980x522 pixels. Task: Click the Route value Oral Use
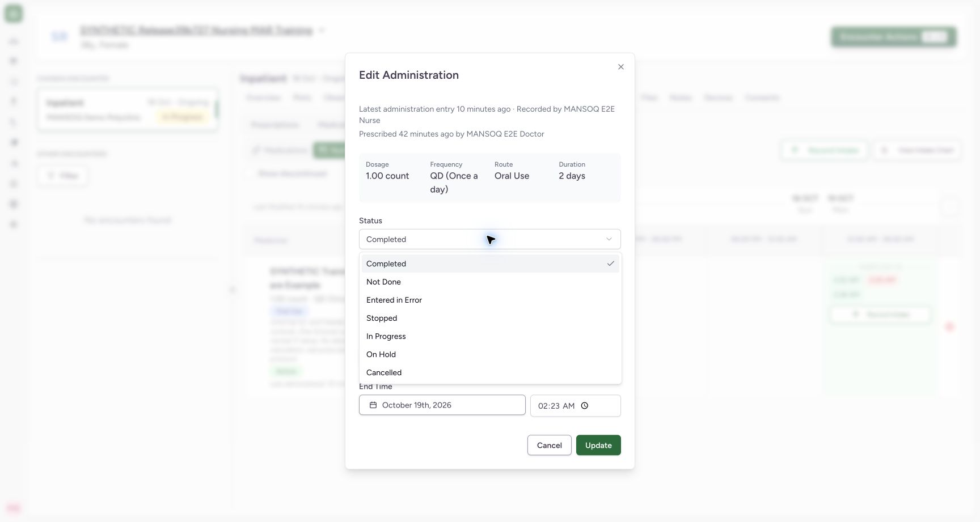coord(512,176)
